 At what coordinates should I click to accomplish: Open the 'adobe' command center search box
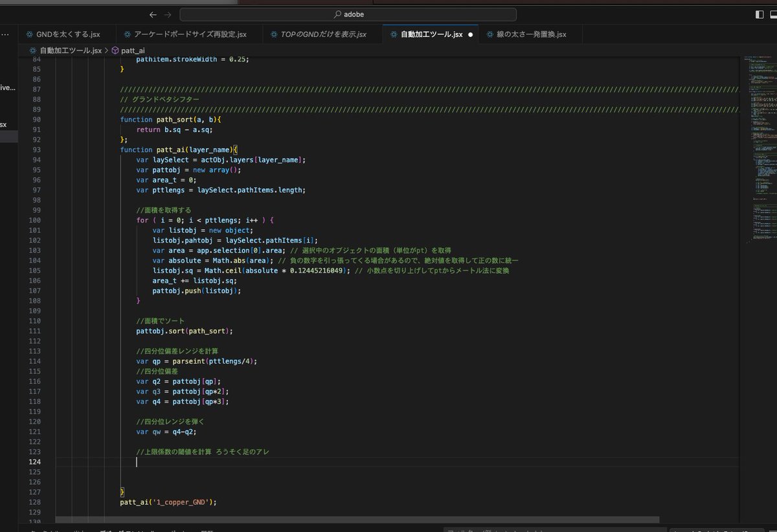348,14
